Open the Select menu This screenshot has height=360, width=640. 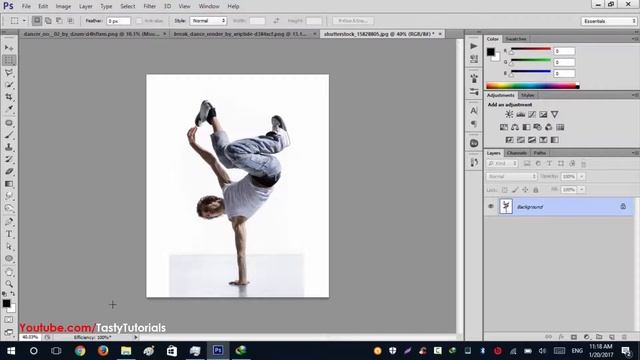tap(127, 6)
